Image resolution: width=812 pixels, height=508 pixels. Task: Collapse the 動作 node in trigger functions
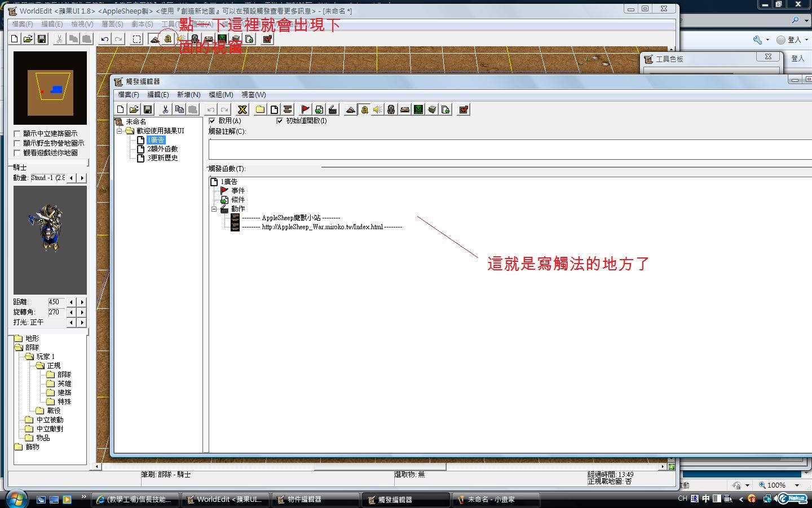(x=214, y=209)
